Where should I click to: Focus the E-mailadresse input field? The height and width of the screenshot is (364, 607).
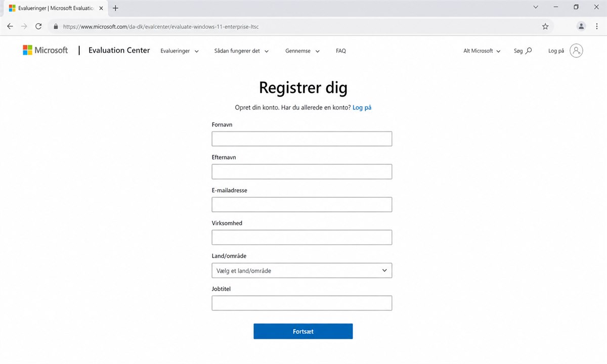click(302, 204)
